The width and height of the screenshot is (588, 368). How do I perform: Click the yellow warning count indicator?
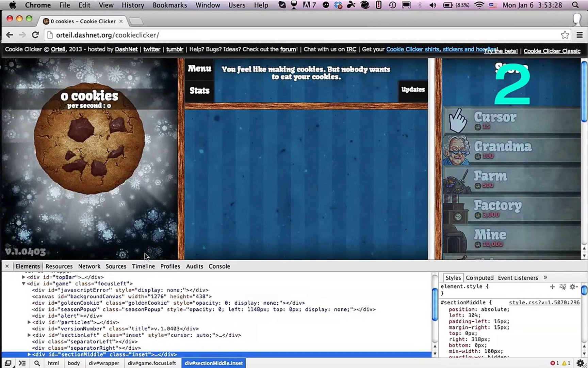point(566,363)
